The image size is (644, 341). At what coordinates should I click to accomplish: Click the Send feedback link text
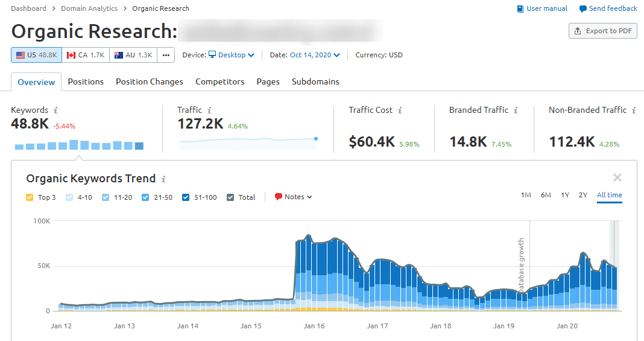point(613,8)
